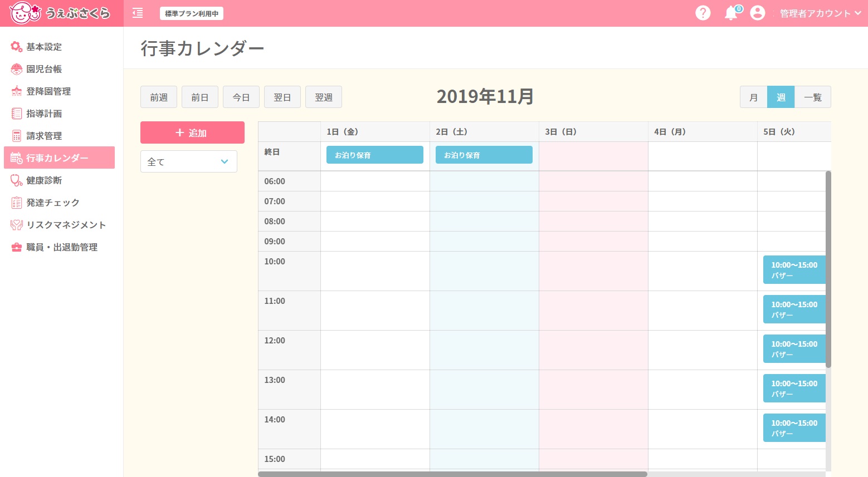Click the vertical calendar scrollbar
Screen dimensions: 868x477
[828, 269]
